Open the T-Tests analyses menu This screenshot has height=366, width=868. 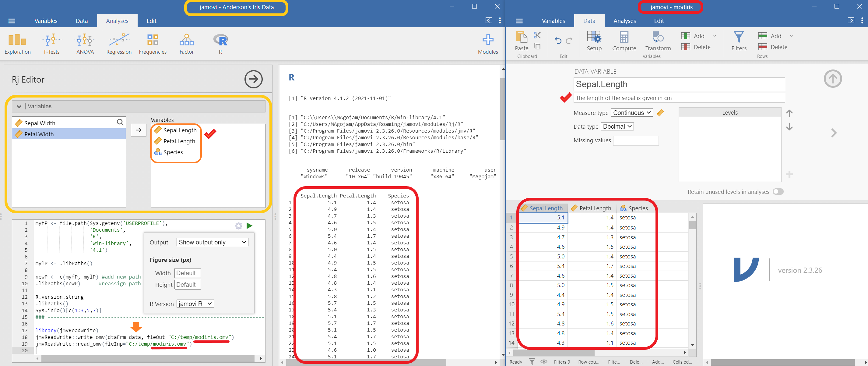(x=51, y=44)
